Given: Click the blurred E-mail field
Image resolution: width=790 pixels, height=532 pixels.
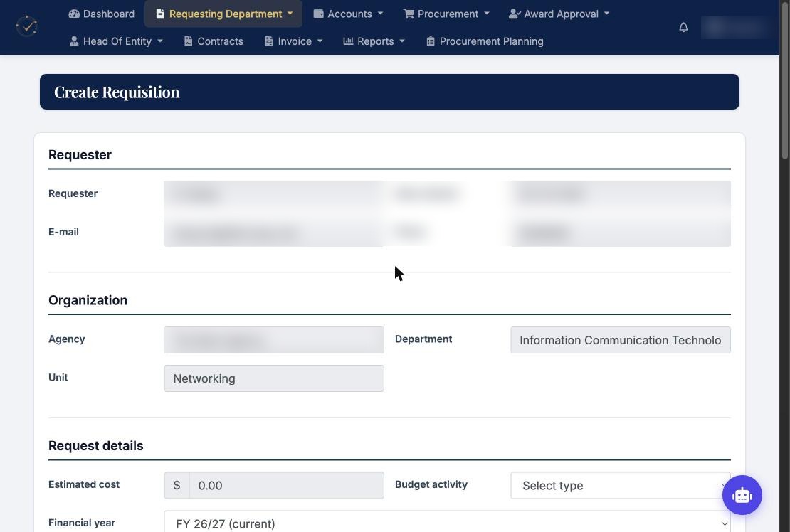Looking at the screenshot, I should [273, 233].
